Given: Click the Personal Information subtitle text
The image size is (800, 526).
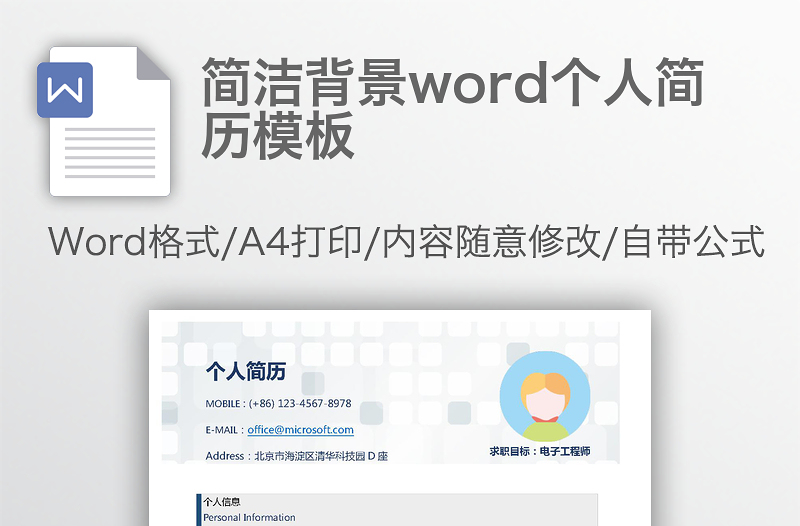Looking at the screenshot, I should pyautogui.click(x=249, y=518).
